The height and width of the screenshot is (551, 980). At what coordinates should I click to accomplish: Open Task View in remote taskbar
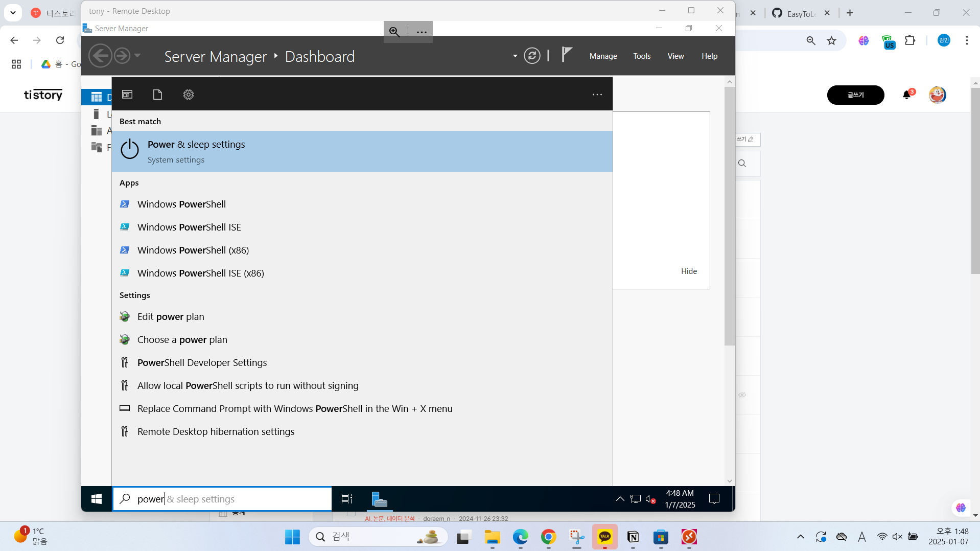[x=347, y=499]
